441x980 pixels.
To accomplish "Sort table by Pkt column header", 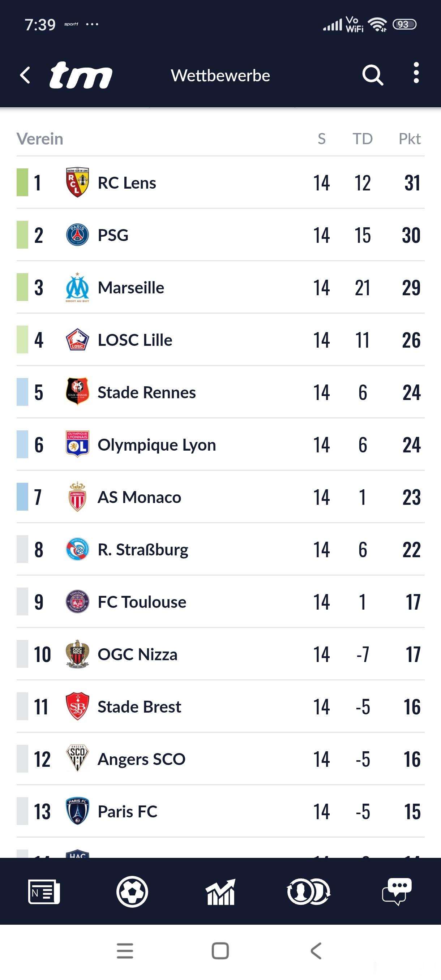I will [410, 139].
